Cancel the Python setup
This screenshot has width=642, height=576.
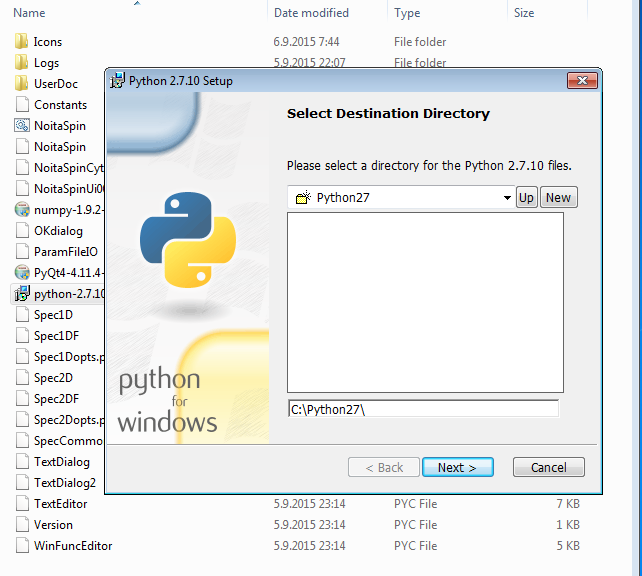(x=549, y=468)
